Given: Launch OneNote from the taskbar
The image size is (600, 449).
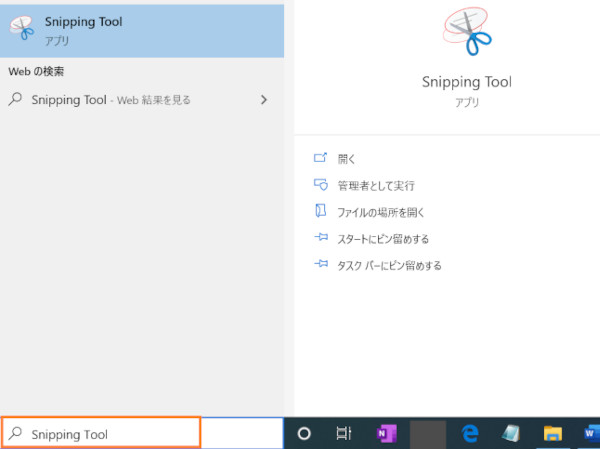Looking at the screenshot, I should point(386,433).
